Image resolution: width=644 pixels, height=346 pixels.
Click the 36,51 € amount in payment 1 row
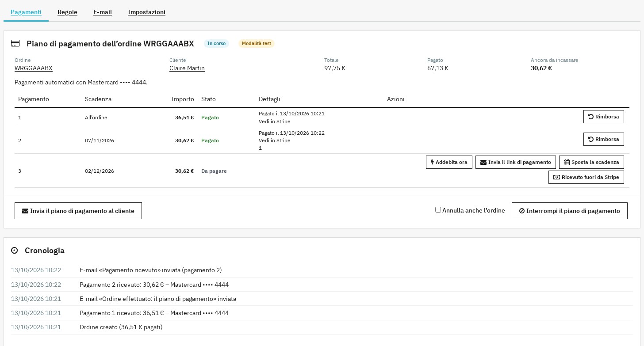[x=184, y=118]
